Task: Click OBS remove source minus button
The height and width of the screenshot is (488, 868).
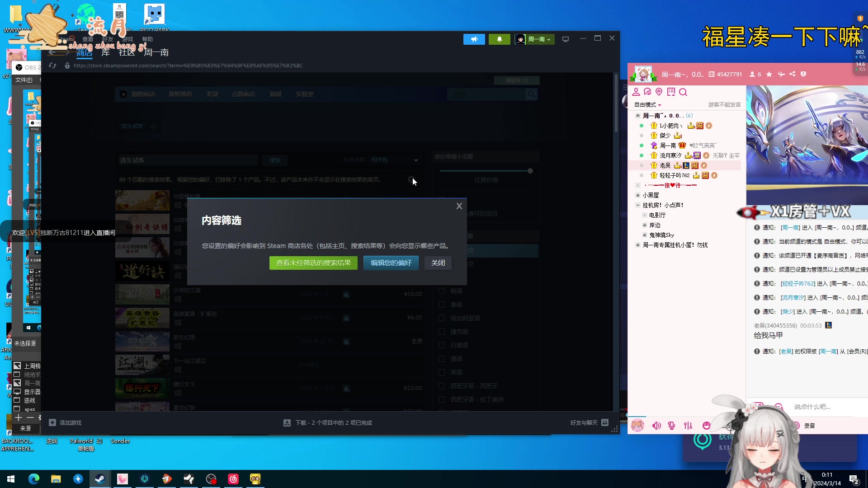Action: [x=30, y=418]
